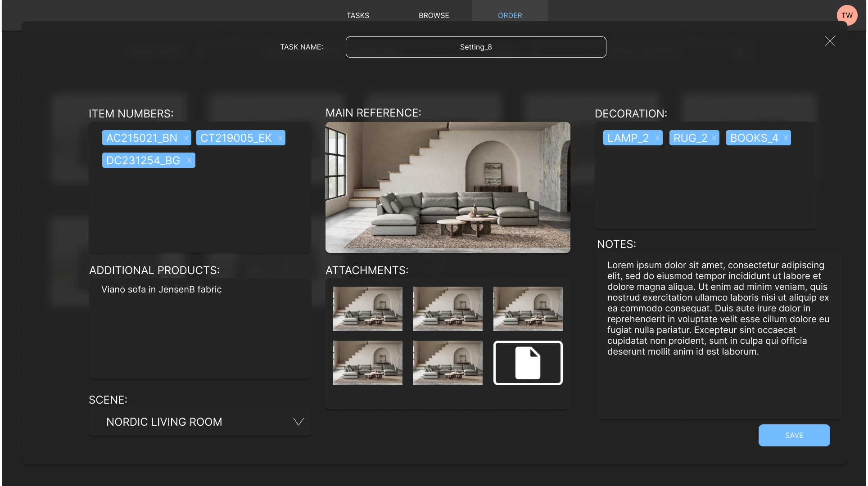This screenshot has width=868, height=486.
Task: Select the CT219005_EK item tag label
Action: coord(236,138)
